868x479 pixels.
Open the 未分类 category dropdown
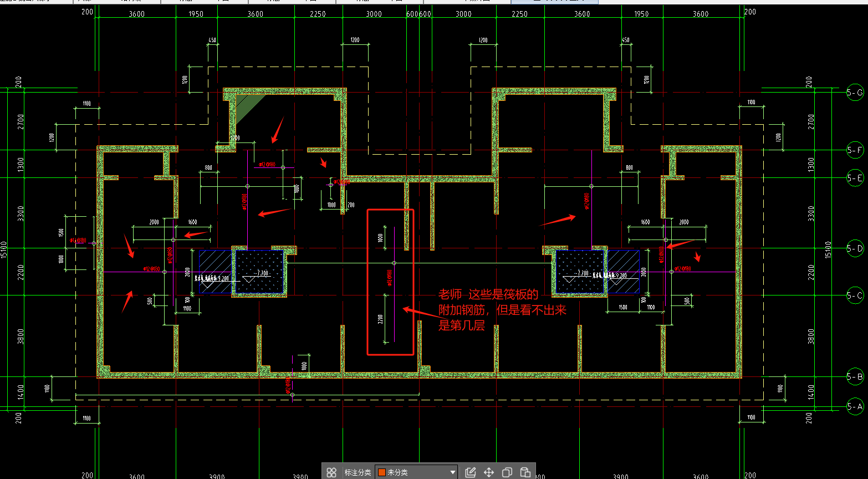tap(416, 472)
